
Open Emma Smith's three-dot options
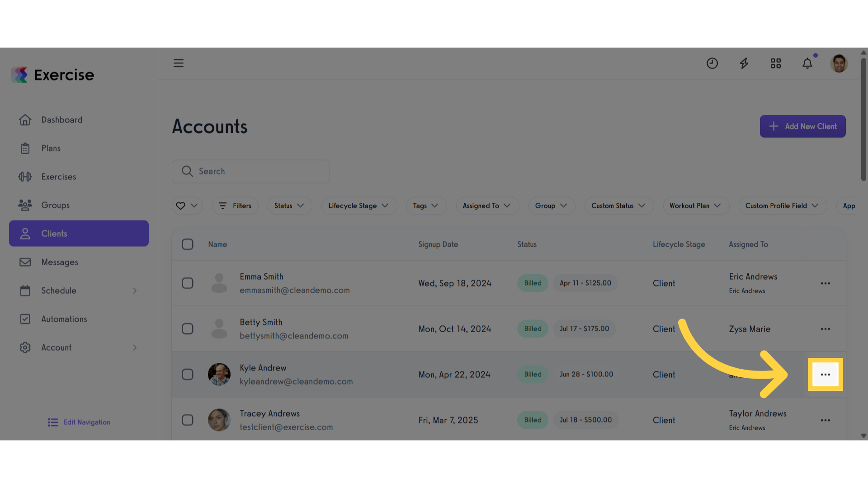tap(826, 283)
